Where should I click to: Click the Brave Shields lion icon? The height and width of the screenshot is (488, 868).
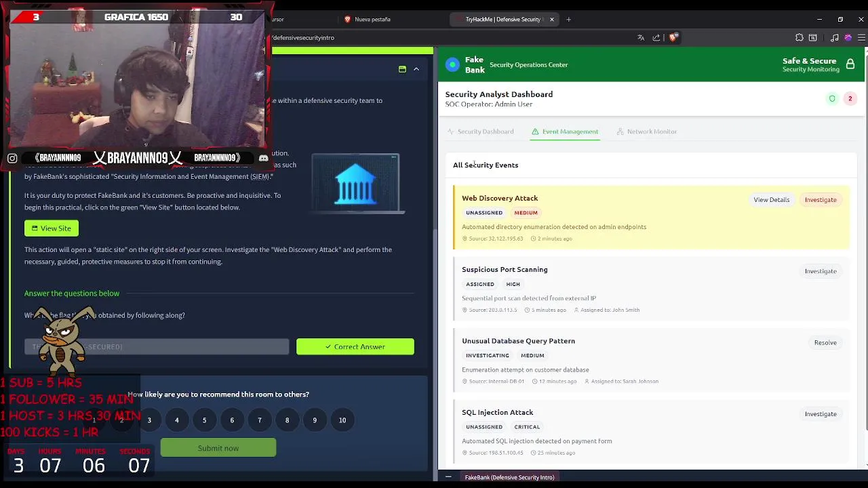[x=673, y=37]
